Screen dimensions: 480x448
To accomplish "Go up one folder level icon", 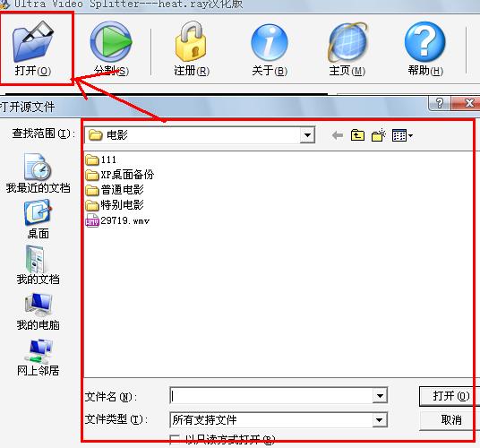I will 357,135.
